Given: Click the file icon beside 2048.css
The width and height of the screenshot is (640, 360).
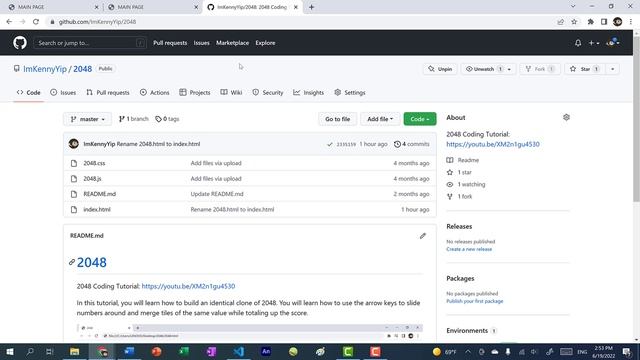Looking at the screenshot, I should pos(74,163).
